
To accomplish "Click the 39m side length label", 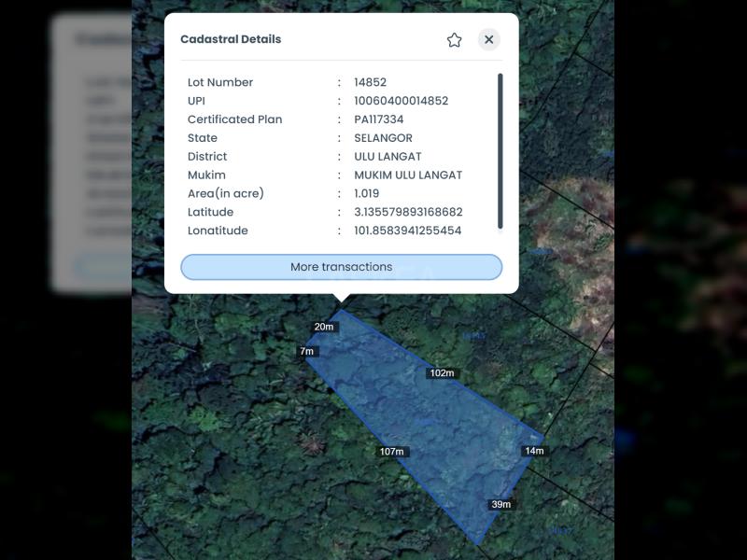I will coord(500,505).
